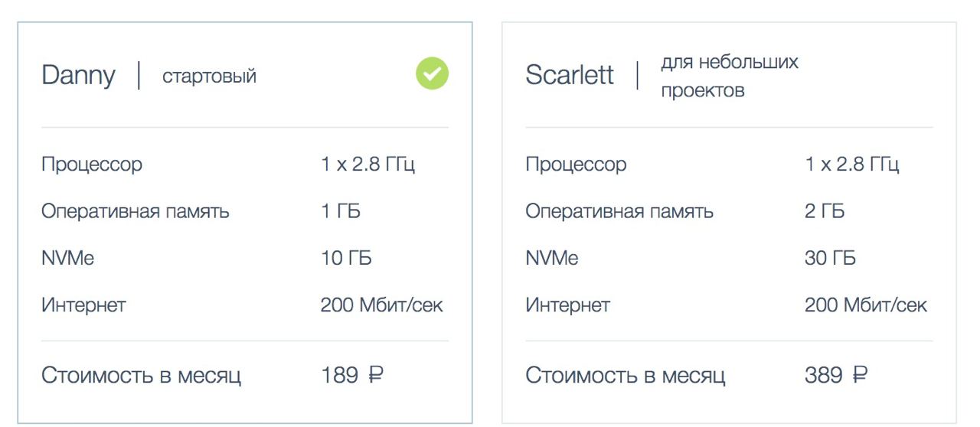Click the NVMe label in the Scarlett card
Screen dimensions: 980x427
click(x=552, y=258)
